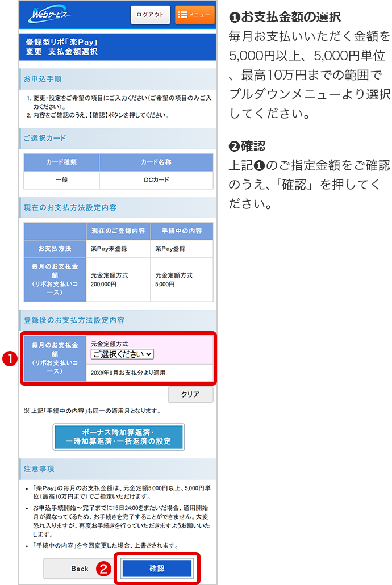Viewport: 392px width, 585px height.
Task: Click the カード種類 column header
Action: (61, 162)
